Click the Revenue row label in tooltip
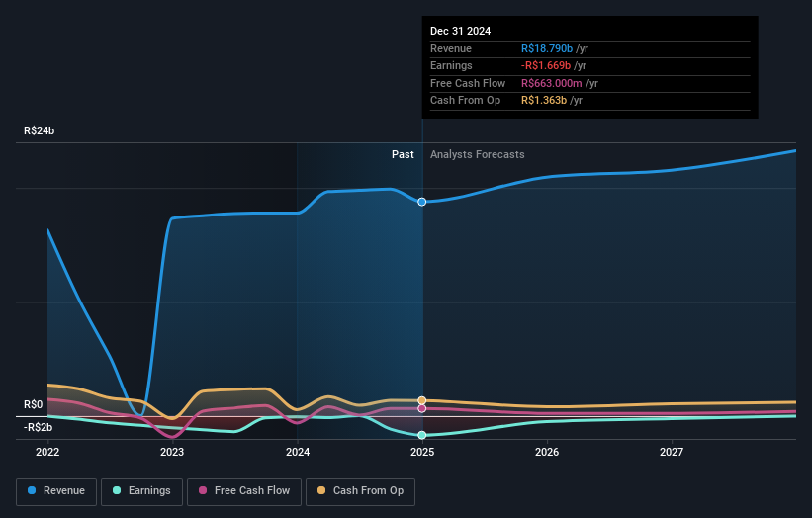This screenshot has height=518, width=812. coord(451,48)
